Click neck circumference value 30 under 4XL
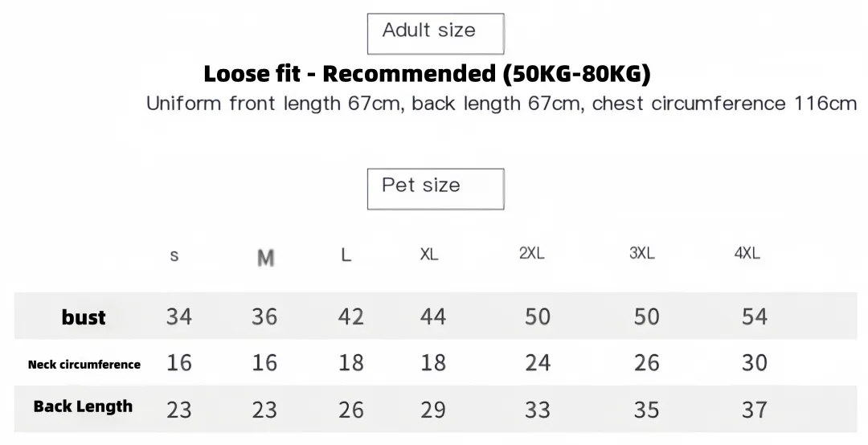868x445 pixels. pos(755,363)
